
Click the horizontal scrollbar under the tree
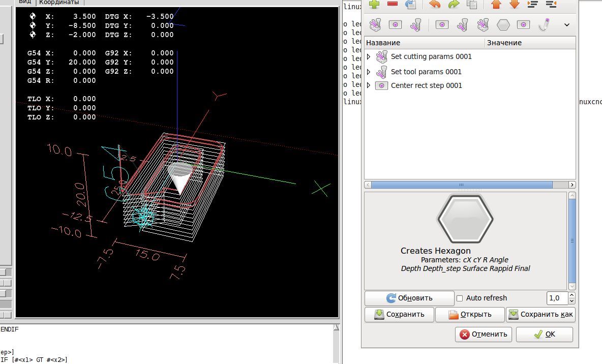coord(461,185)
